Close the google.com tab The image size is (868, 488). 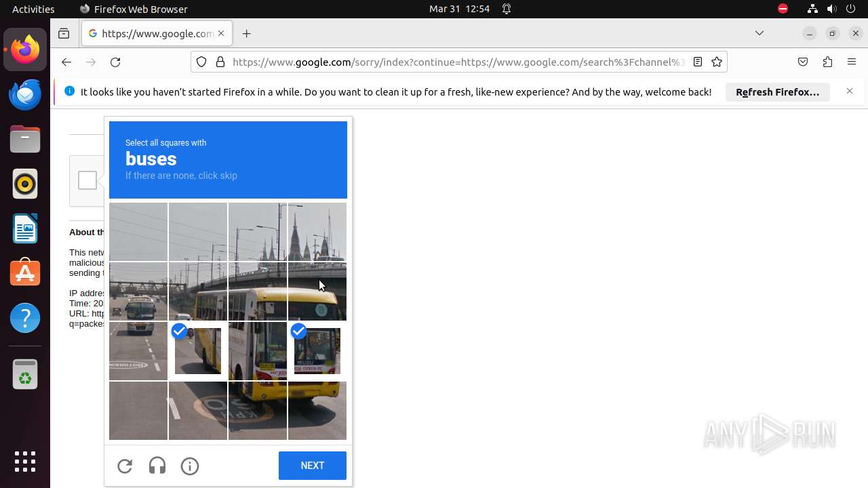[x=221, y=33]
